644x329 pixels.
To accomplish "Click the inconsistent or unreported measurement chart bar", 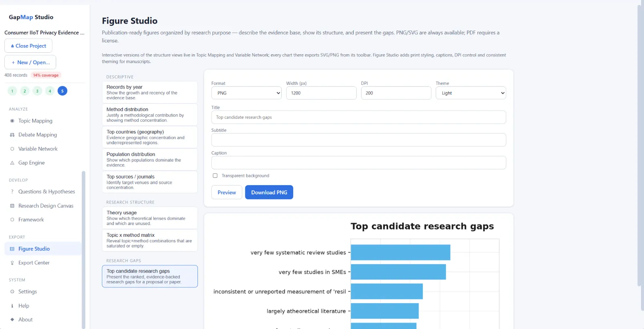I will pyautogui.click(x=387, y=292).
